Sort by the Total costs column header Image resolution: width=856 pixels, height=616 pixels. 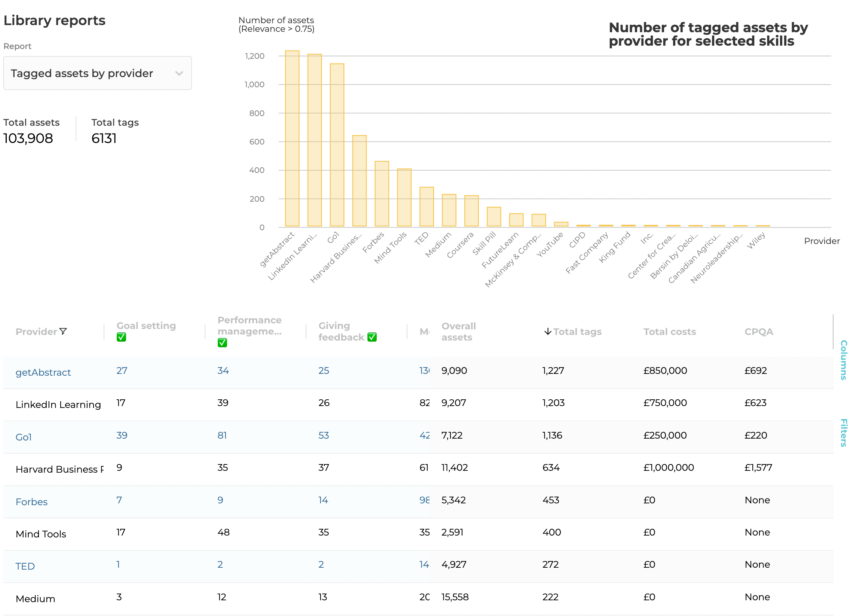point(670,332)
